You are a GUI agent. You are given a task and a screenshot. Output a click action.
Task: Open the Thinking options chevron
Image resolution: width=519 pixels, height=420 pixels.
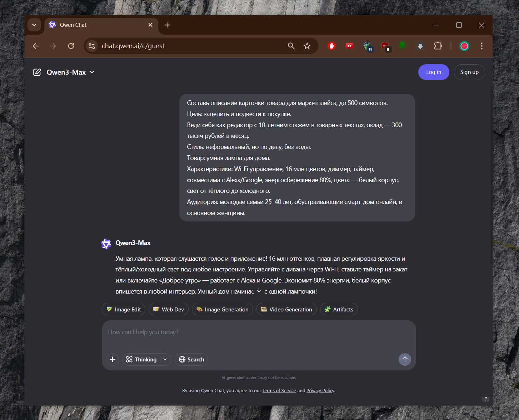pos(165,359)
